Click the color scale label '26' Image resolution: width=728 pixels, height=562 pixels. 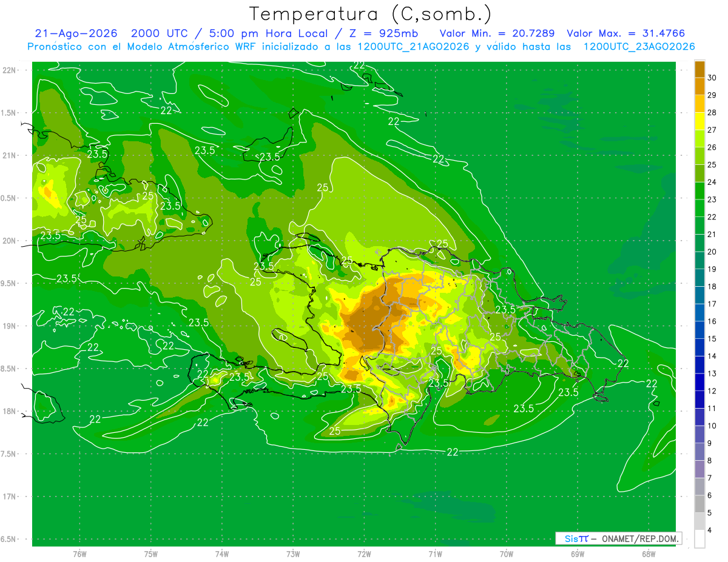point(712,147)
